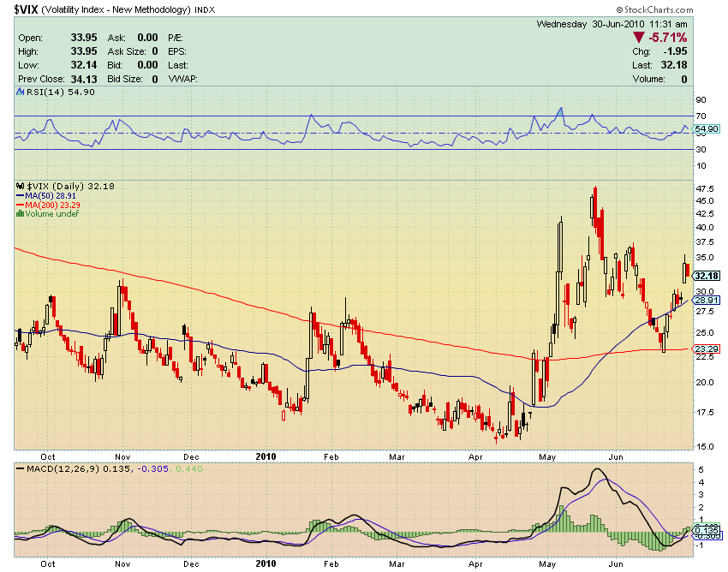Screen dimensions: 728x572
Task: Click the 70 level on RSI axis
Action: (x=701, y=116)
